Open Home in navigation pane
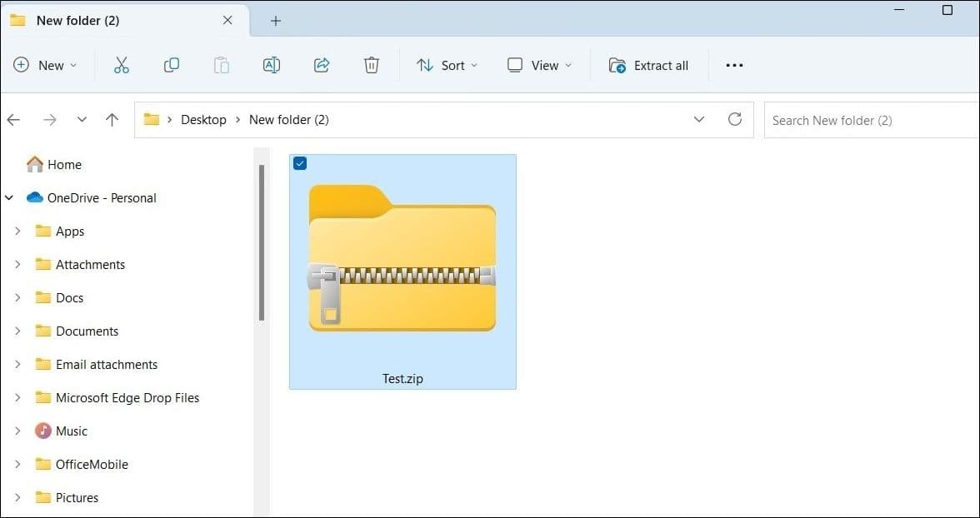Image resolution: width=980 pixels, height=518 pixels. click(x=53, y=164)
